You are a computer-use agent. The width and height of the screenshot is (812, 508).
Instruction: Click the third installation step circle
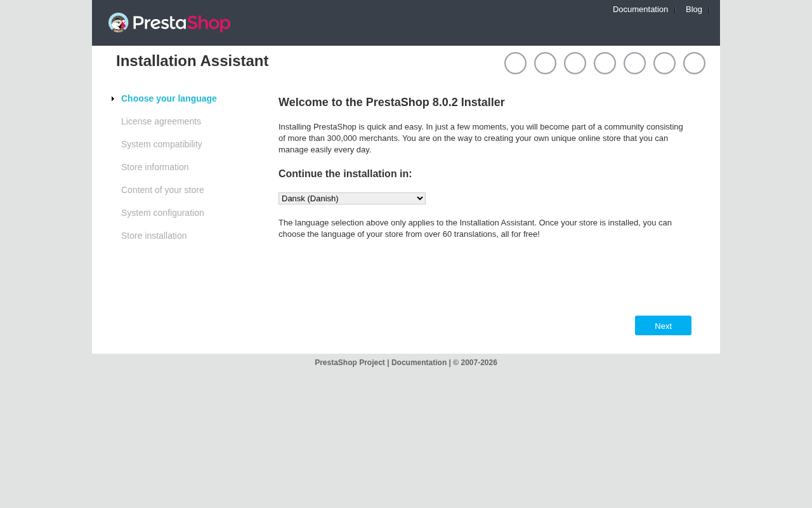(x=575, y=63)
